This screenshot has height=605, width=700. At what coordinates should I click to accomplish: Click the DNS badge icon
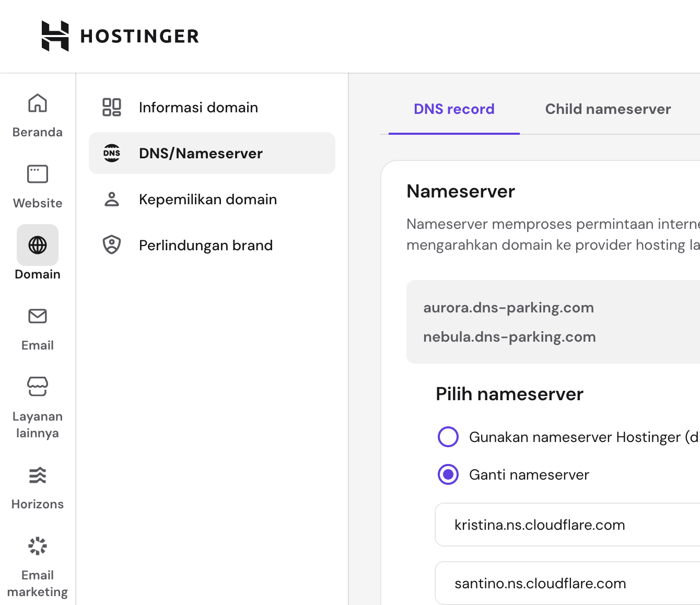pos(112,153)
